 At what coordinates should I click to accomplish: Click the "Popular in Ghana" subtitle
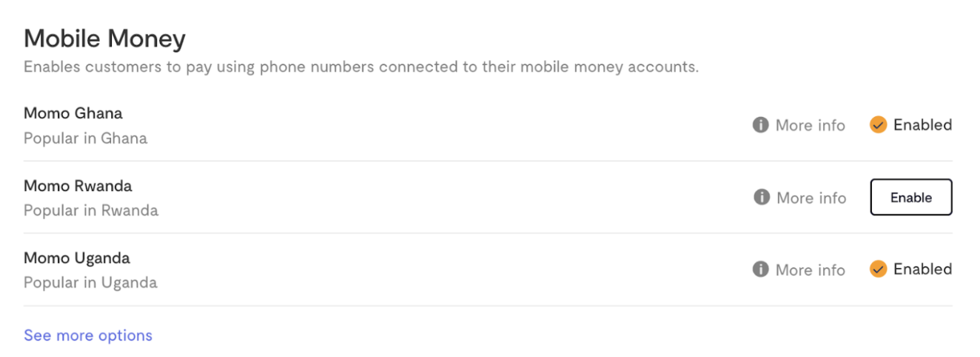[x=85, y=139]
